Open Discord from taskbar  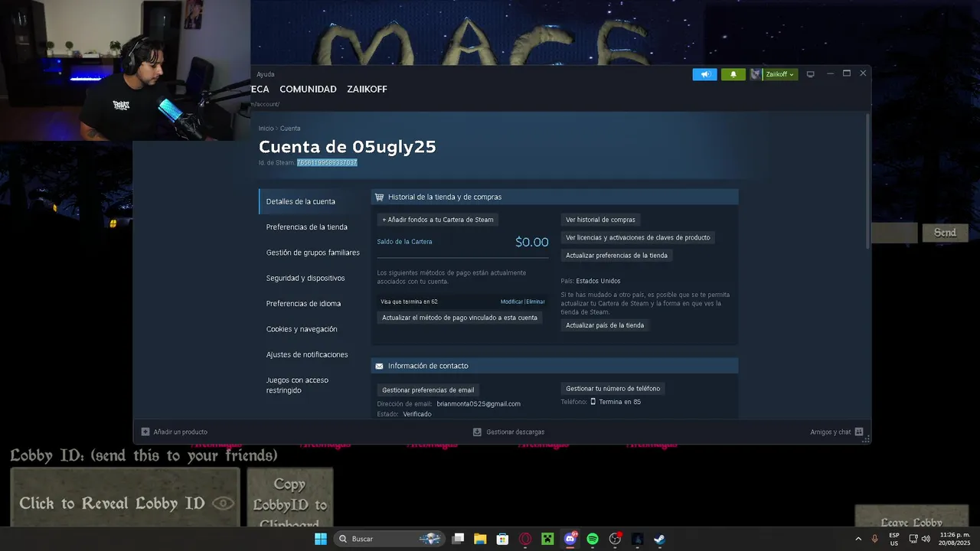point(570,539)
